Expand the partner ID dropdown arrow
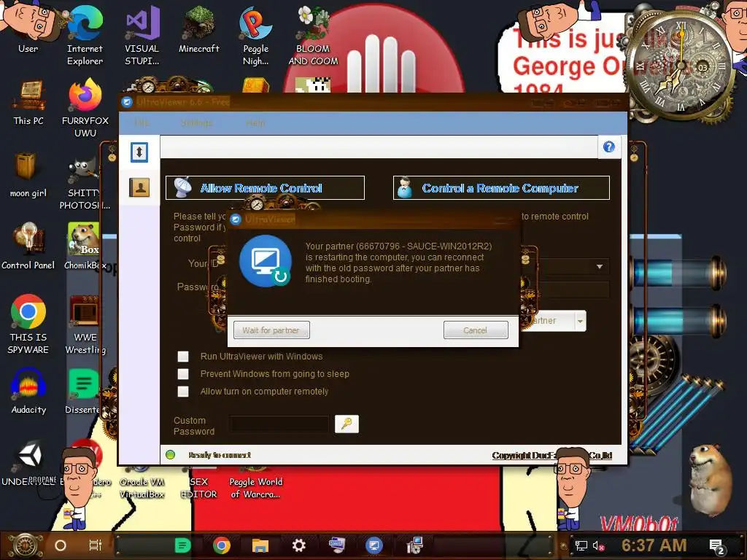This screenshot has height=560, width=747. (x=600, y=267)
